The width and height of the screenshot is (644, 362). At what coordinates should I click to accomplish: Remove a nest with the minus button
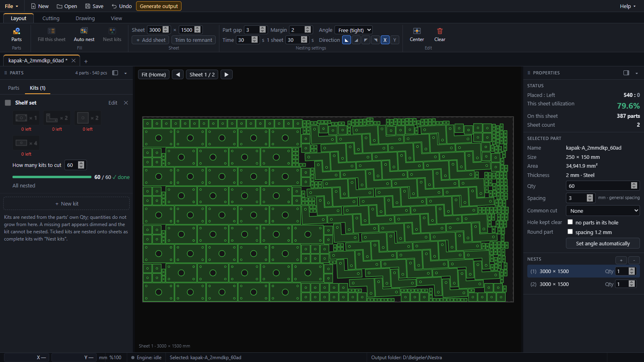pyautogui.click(x=634, y=260)
